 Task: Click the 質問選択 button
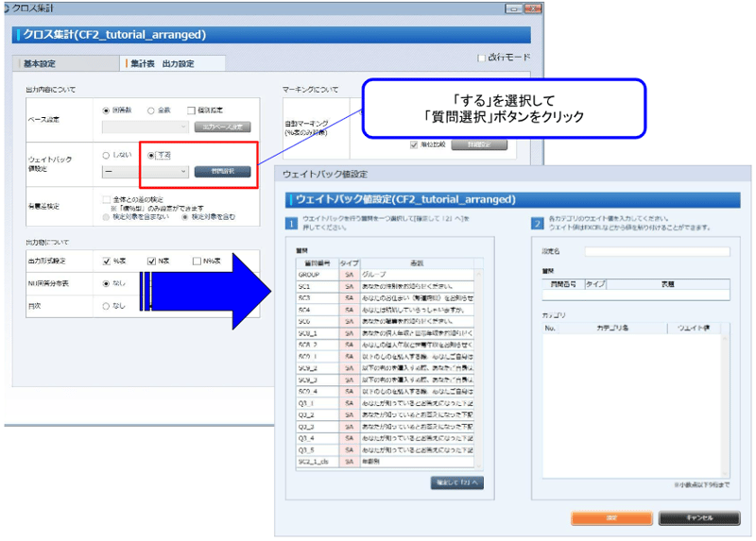click(222, 172)
